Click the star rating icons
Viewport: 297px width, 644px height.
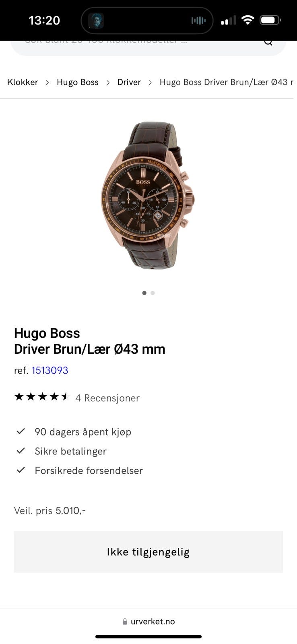coord(42,397)
